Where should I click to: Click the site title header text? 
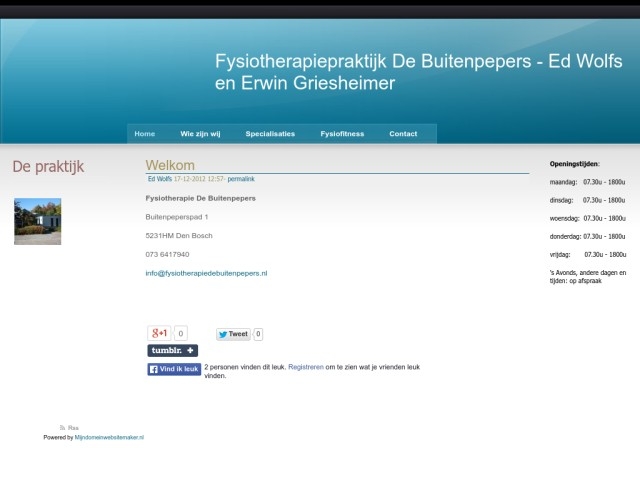[418, 72]
